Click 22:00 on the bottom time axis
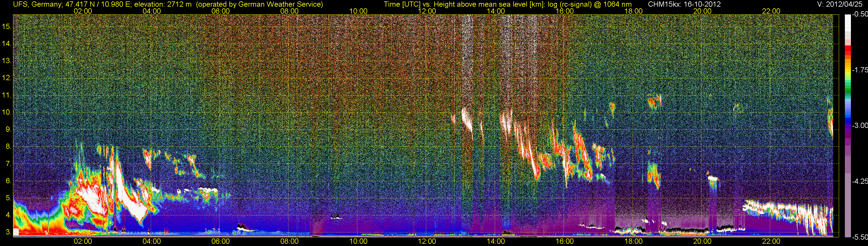Screen dimensions: 868x246 click(771, 241)
